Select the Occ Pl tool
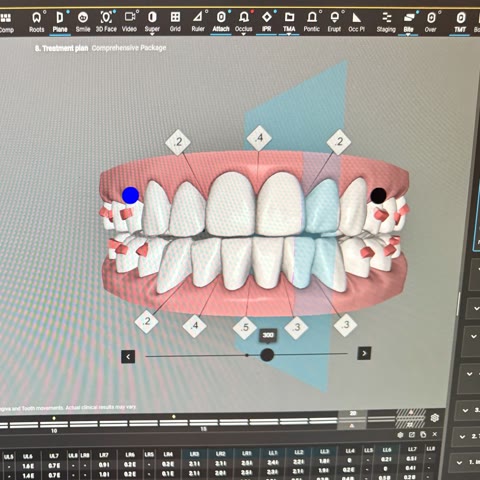Screen dimensions: 480x480 (x=357, y=22)
